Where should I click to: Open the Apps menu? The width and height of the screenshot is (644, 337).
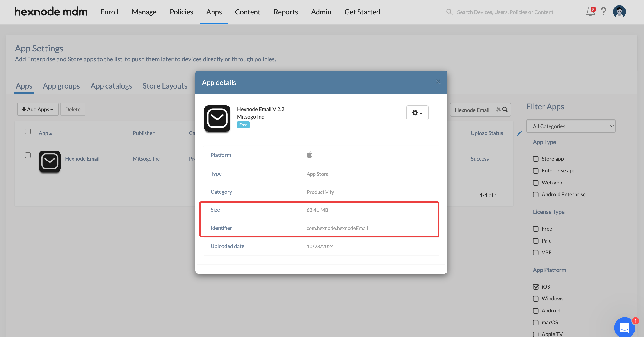point(214,12)
